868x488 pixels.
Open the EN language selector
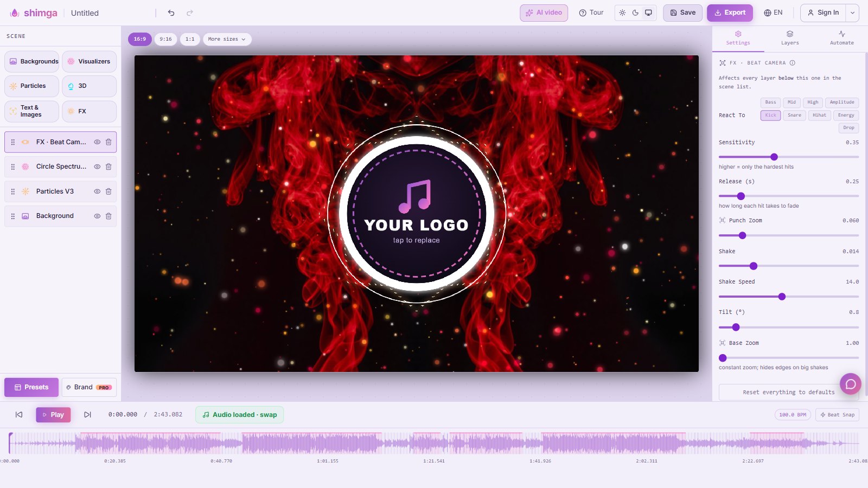[773, 12]
